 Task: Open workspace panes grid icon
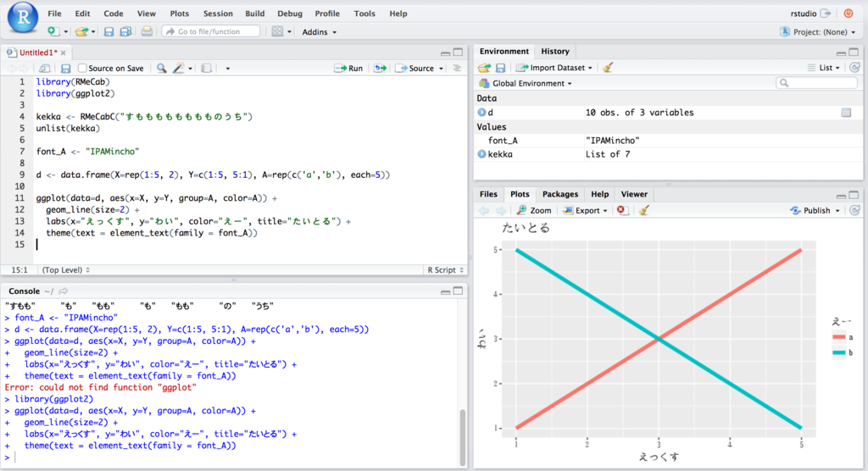(277, 31)
